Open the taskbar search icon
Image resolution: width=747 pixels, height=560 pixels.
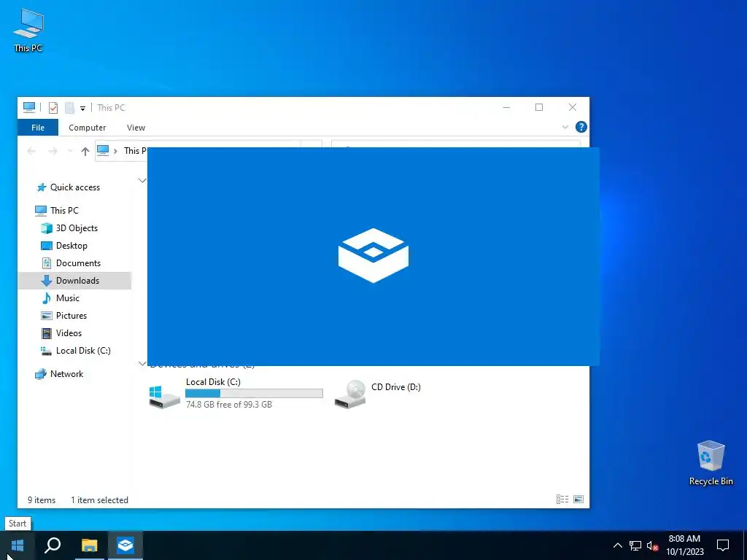[53, 545]
